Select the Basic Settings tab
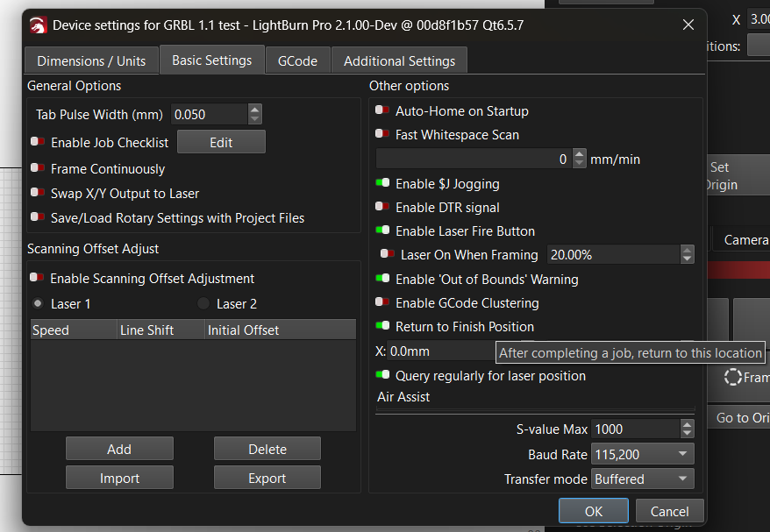 point(211,60)
